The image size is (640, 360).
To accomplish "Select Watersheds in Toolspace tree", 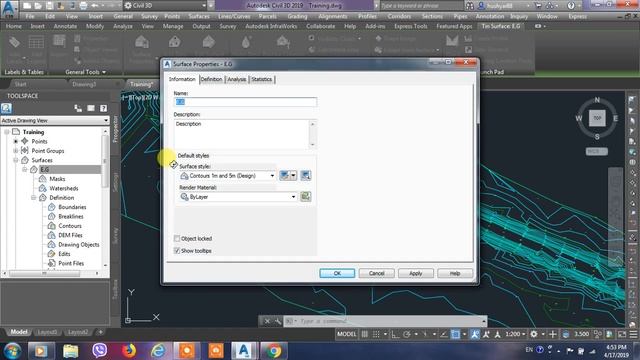I will pyautogui.click(x=64, y=188).
